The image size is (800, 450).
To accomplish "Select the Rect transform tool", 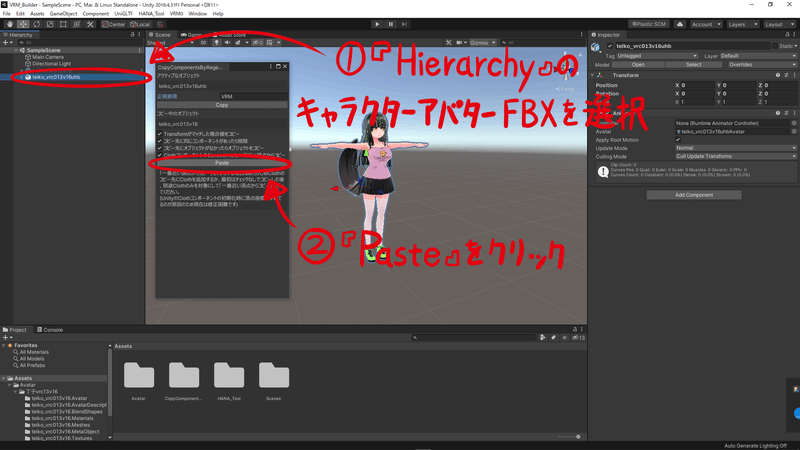I will (x=63, y=24).
